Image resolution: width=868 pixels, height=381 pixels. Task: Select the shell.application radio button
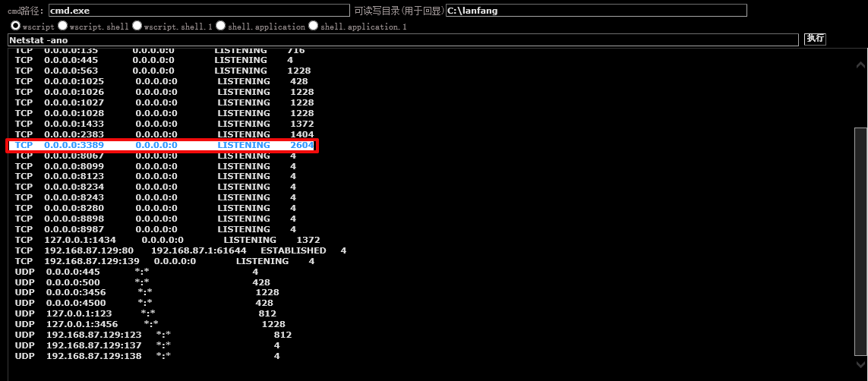pyautogui.click(x=221, y=26)
